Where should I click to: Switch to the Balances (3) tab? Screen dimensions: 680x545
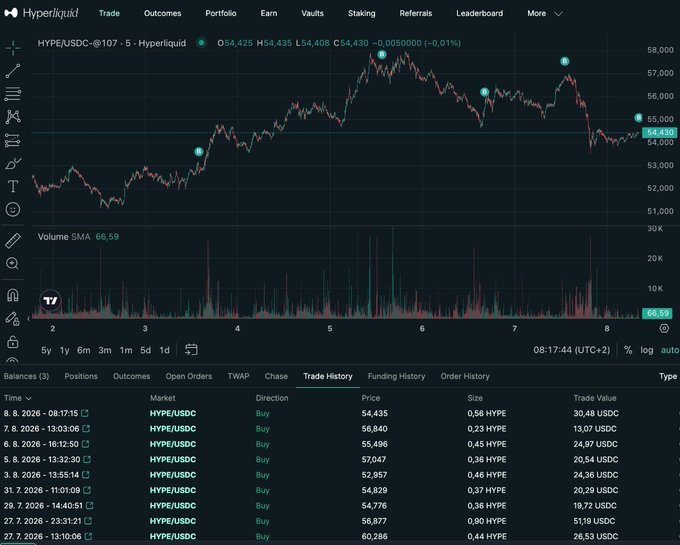coord(26,376)
